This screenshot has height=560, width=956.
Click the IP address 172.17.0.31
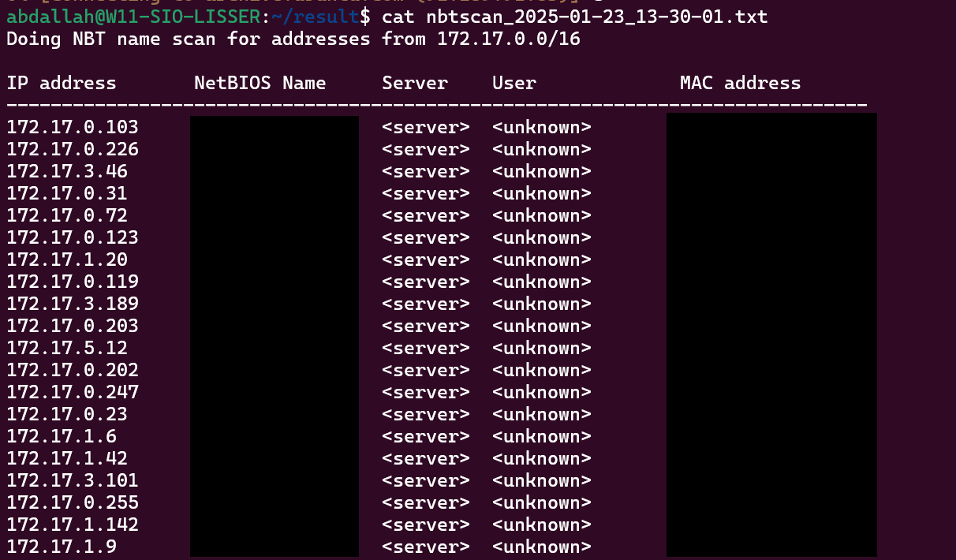click(x=67, y=193)
